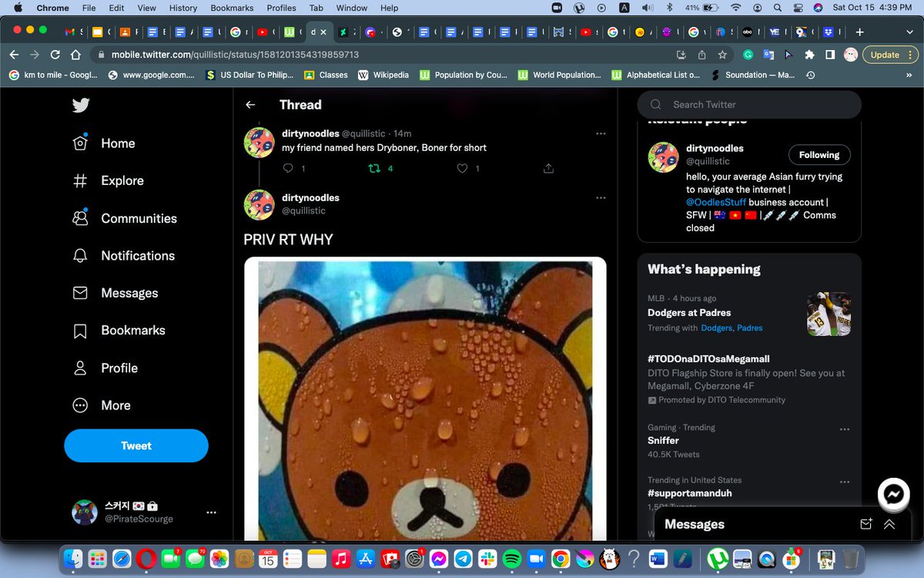Click the blue Tweet button
This screenshot has height=578, width=924.
(x=136, y=445)
